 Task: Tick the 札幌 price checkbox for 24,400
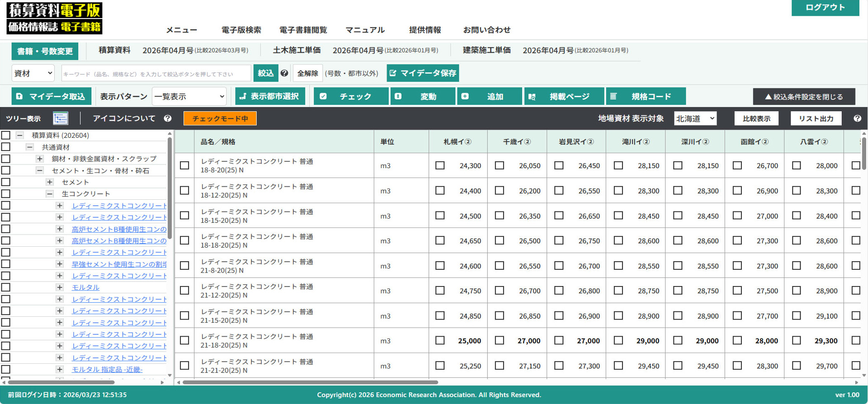pos(440,191)
